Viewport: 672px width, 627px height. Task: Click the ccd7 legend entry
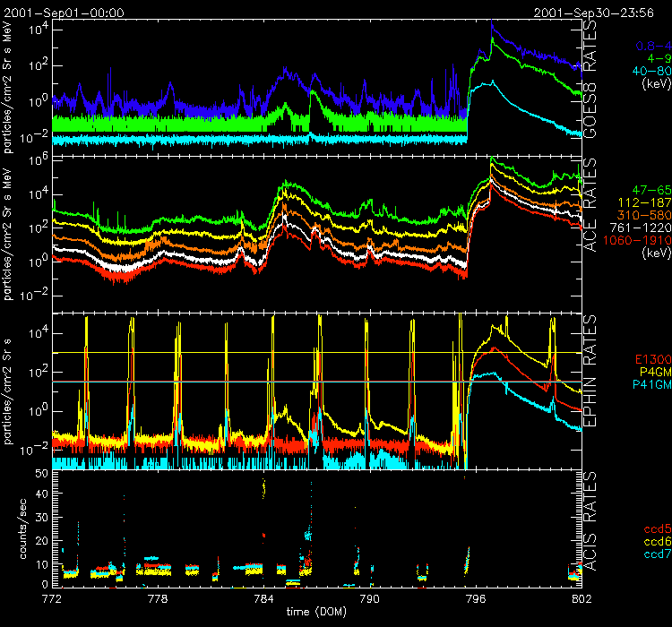(x=657, y=555)
